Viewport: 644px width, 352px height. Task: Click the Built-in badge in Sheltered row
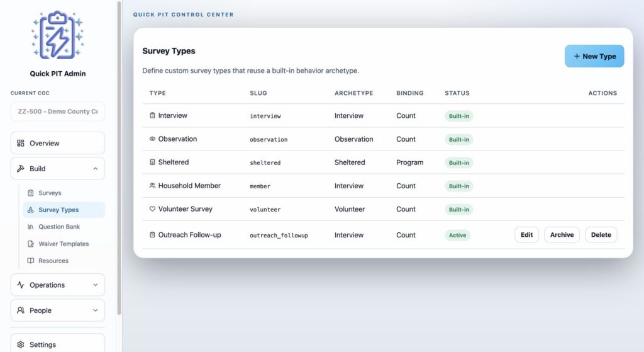(458, 163)
